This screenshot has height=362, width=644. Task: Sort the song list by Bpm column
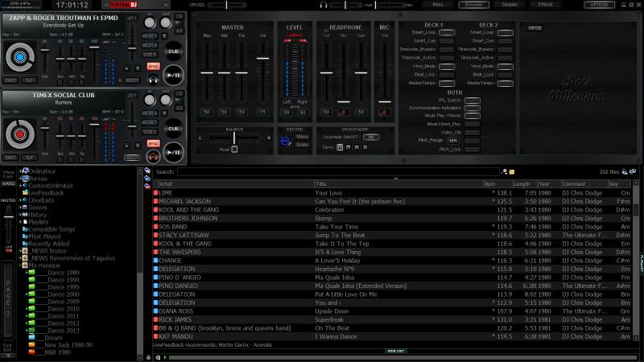pyautogui.click(x=497, y=184)
